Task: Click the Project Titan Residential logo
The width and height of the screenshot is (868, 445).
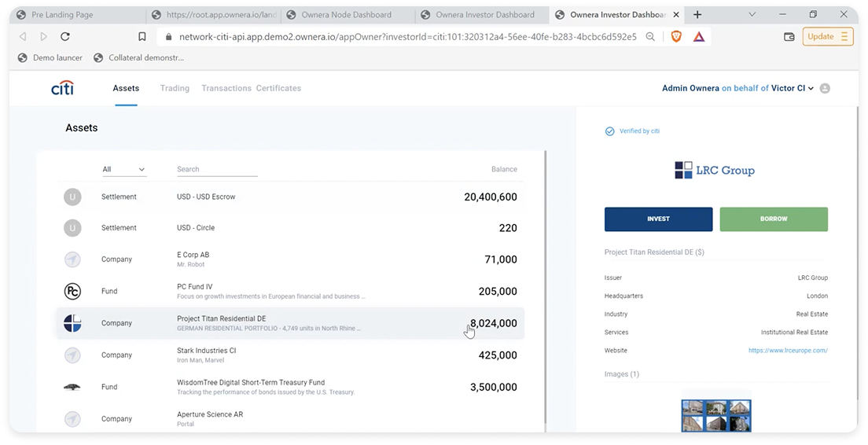Action: [x=72, y=323]
